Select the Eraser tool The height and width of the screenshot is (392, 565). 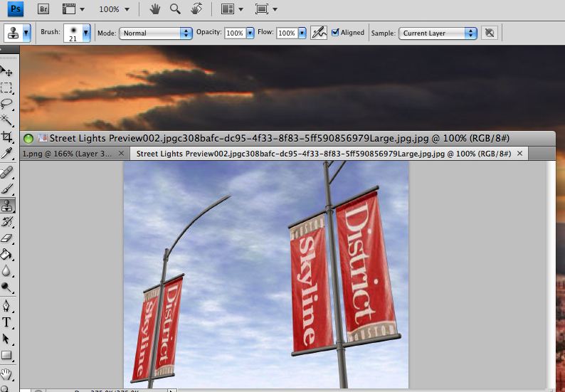7,238
